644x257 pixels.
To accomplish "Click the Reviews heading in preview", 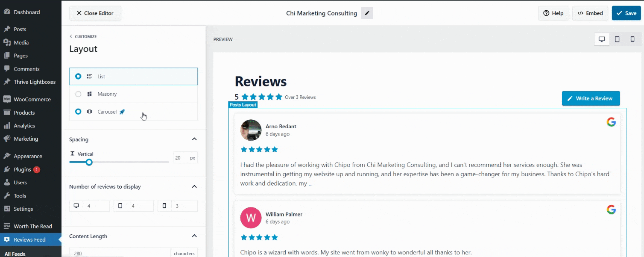I will pyautogui.click(x=261, y=81).
